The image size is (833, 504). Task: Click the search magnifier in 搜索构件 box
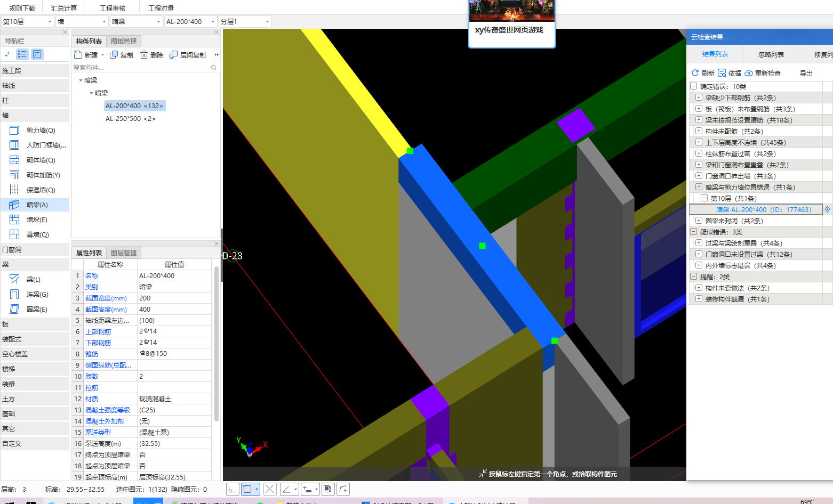(214, 68)
